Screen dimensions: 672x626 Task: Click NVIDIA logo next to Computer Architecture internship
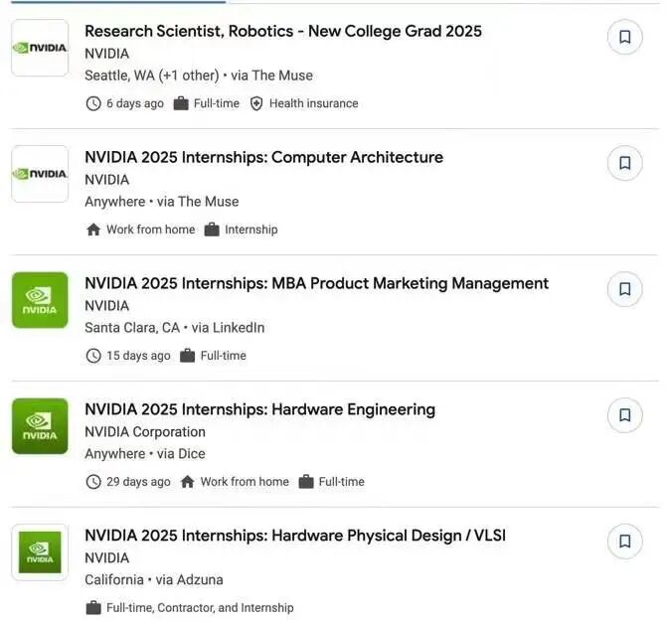click(40, 174)
